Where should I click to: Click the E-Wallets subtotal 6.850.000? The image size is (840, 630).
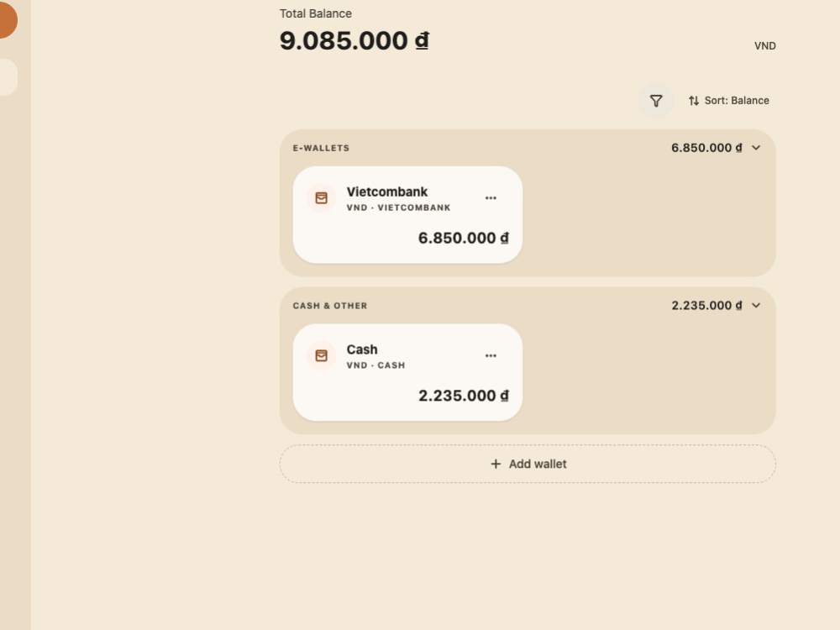click(706, 148)
